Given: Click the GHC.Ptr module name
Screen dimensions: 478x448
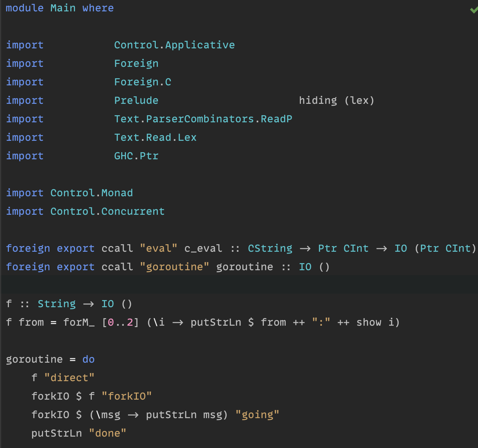Looking at the screenshot, I should [x=136, y=156].
